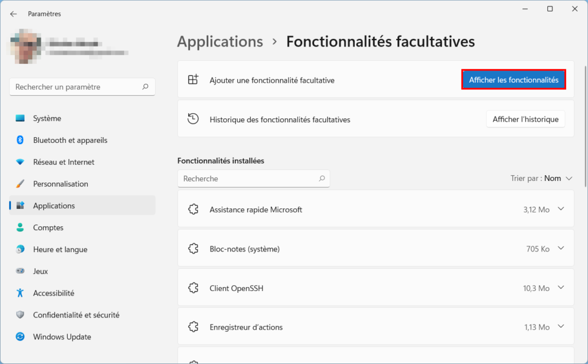The width and height of the screenshot is (588, 364).
Task: Click the 'Afficher l'historique' button
Action: 525,119
